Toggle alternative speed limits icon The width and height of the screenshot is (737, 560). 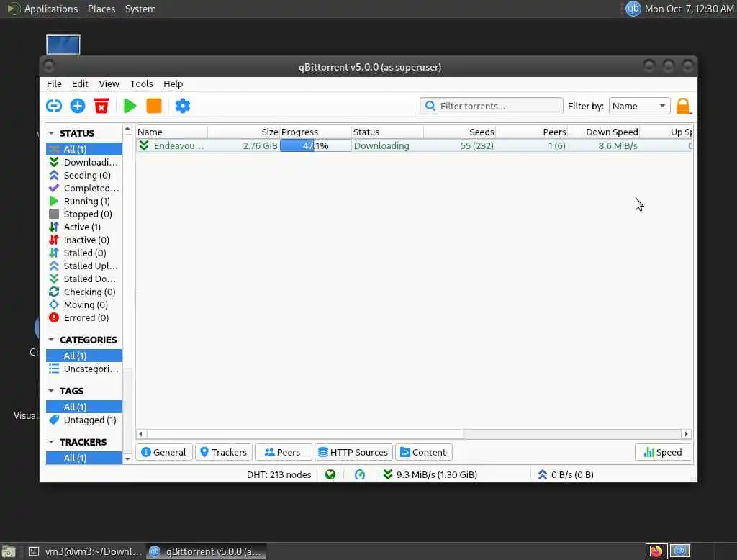click(x=360, y=474)
